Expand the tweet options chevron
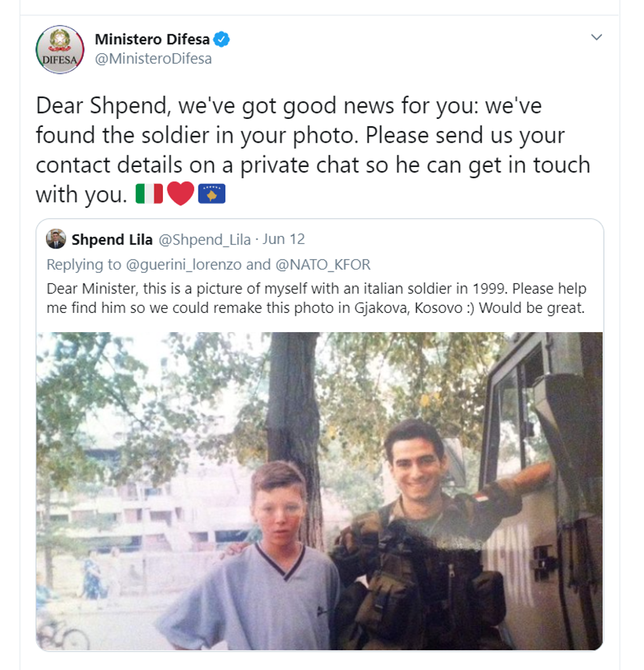The width and height of the screenshot is (644, 670). pos(596,37)
